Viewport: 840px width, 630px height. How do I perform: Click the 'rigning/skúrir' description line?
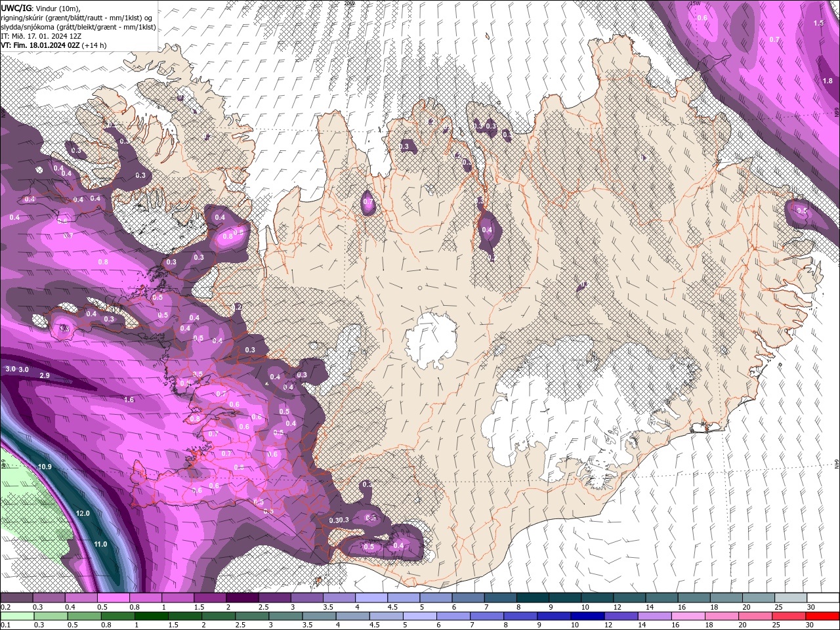pos(77,18)
